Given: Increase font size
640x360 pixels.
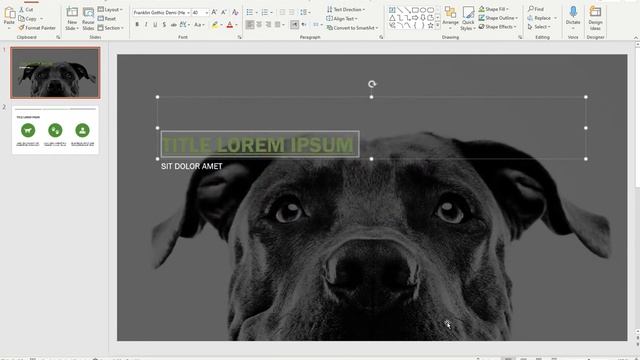Looking at the screenshot, I should click(x=214, y=13).
